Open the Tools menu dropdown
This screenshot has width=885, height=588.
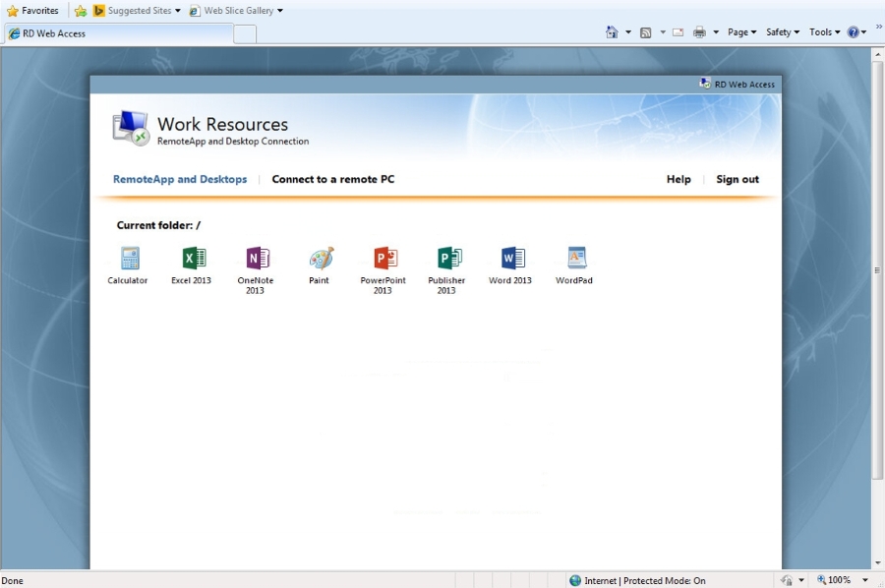coord(825,32)
